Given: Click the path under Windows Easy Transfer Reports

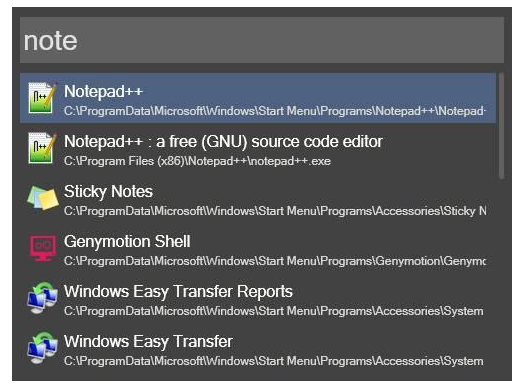Looking at the screenshot, I should (274, 311).
